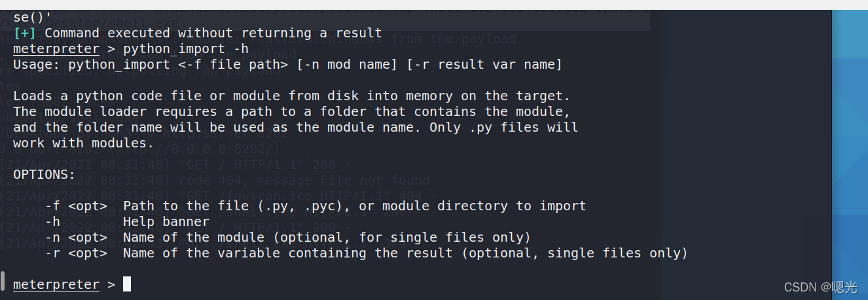Click the -n <opt> option flag
Viewport: 868px width, 300px height.
point(76,238)
